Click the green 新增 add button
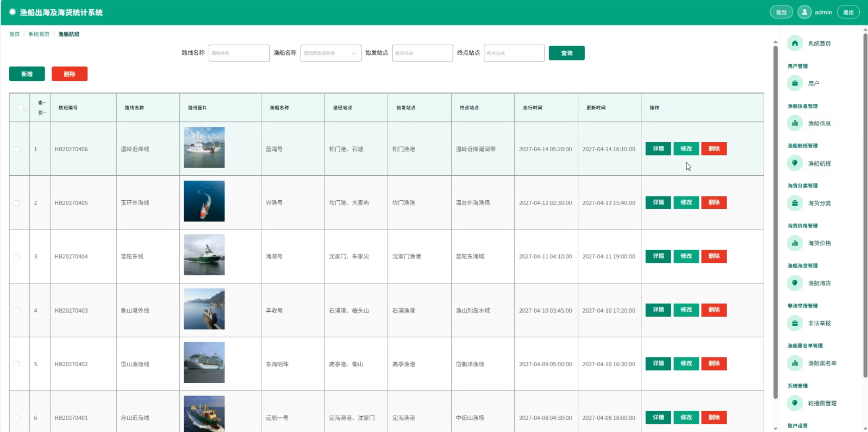868x432 pixels. pyautogui.click(x=27, y=74)
